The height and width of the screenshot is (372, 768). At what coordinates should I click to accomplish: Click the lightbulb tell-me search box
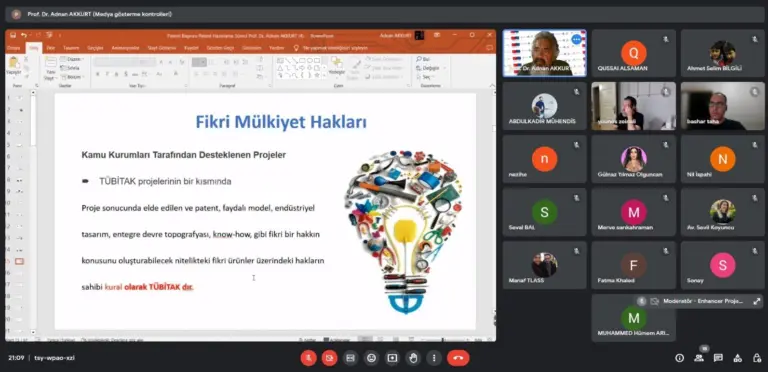pos(331,48)
